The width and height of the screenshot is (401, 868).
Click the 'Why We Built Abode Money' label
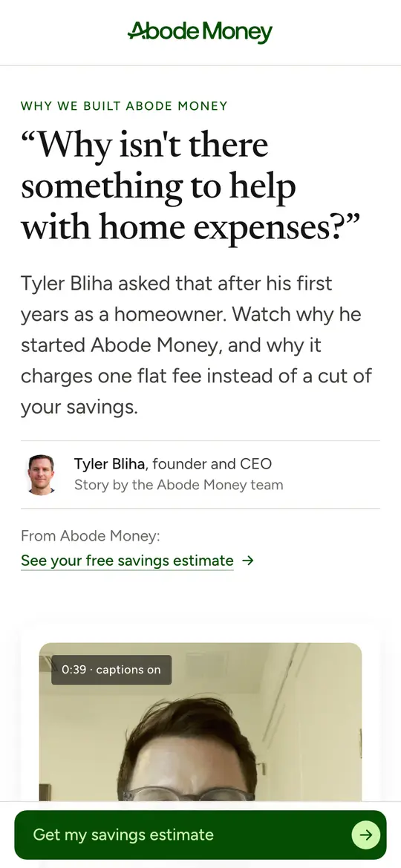point(124,105)
